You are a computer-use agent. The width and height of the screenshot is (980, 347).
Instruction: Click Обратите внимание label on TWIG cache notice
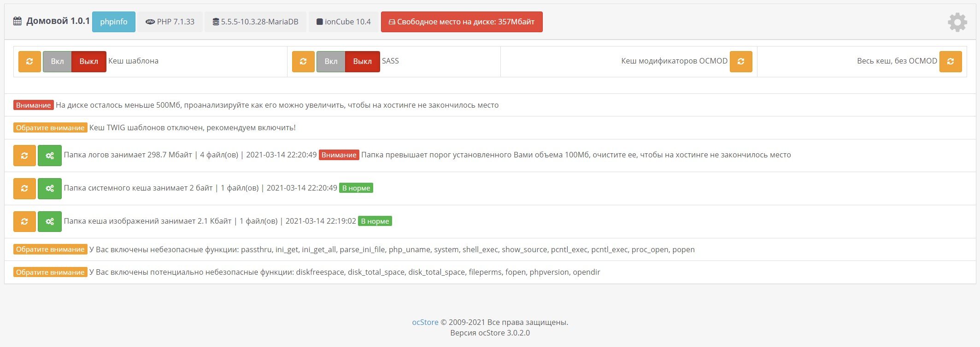[50, 128]
